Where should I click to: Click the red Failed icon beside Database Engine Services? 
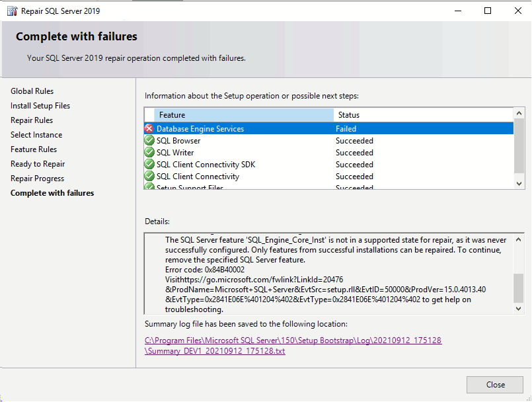[x=149, y=128]
